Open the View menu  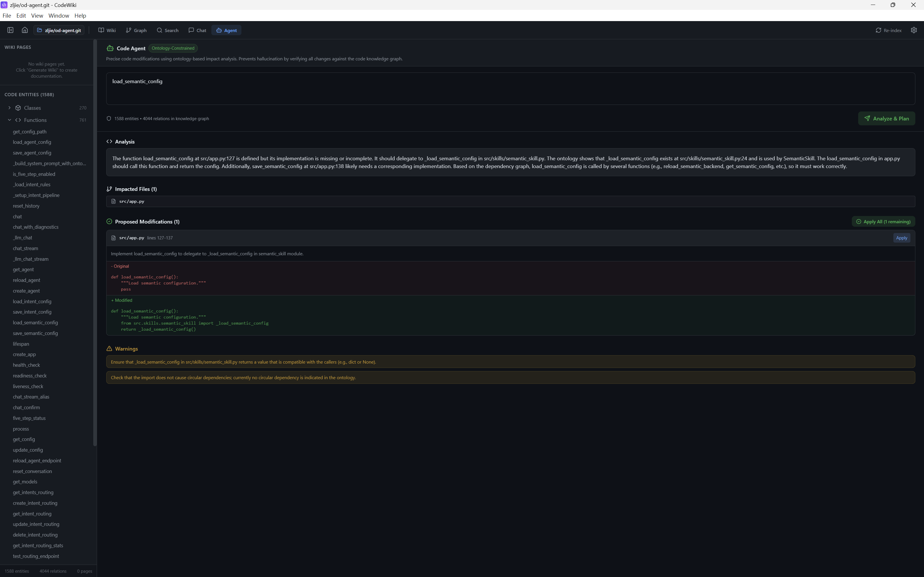[37, 16]
